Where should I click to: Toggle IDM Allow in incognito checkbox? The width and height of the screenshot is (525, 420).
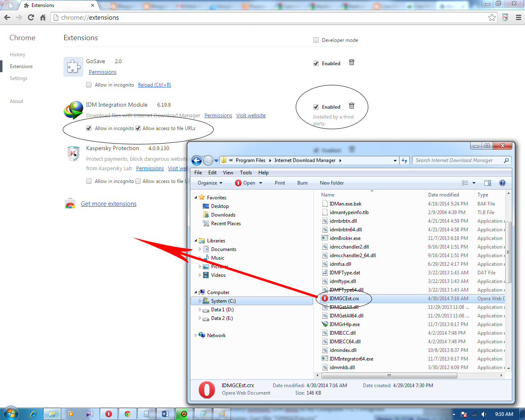pyautogui.click(x=89, y=128)
